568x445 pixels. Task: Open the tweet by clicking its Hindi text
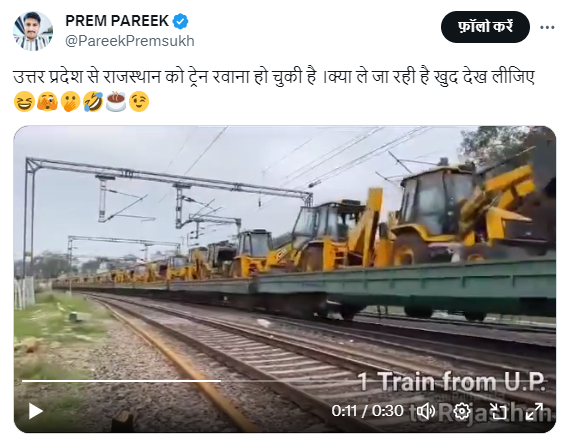[274, 77]
